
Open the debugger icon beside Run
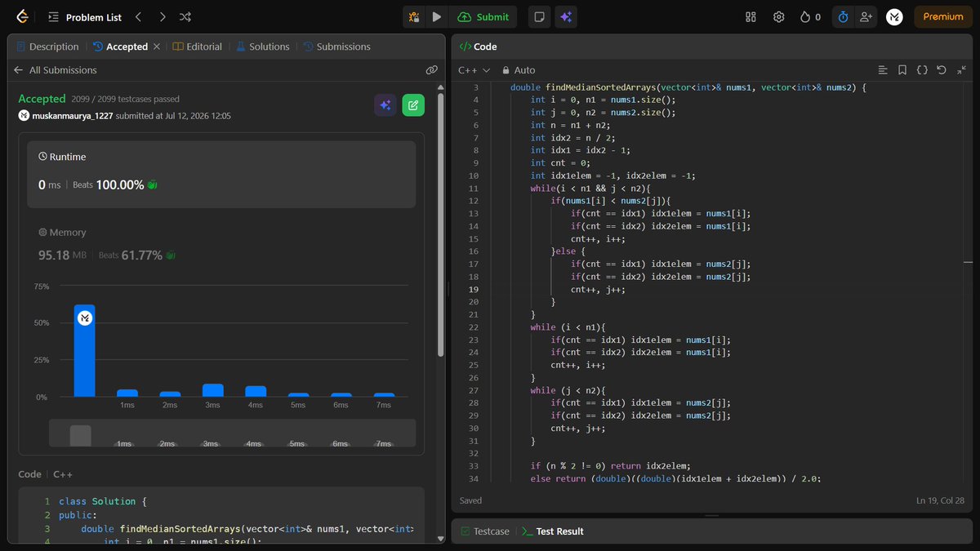(x=414, y=16)
